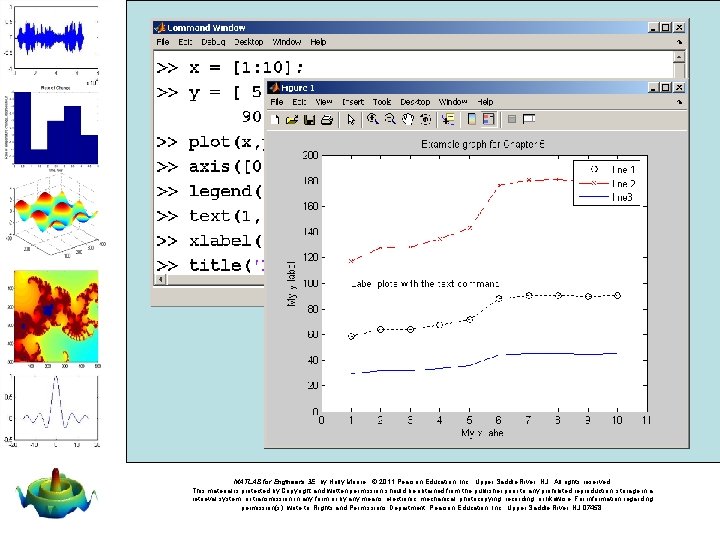
Task: Close the Figure 1 window
Action: (680, 87)
